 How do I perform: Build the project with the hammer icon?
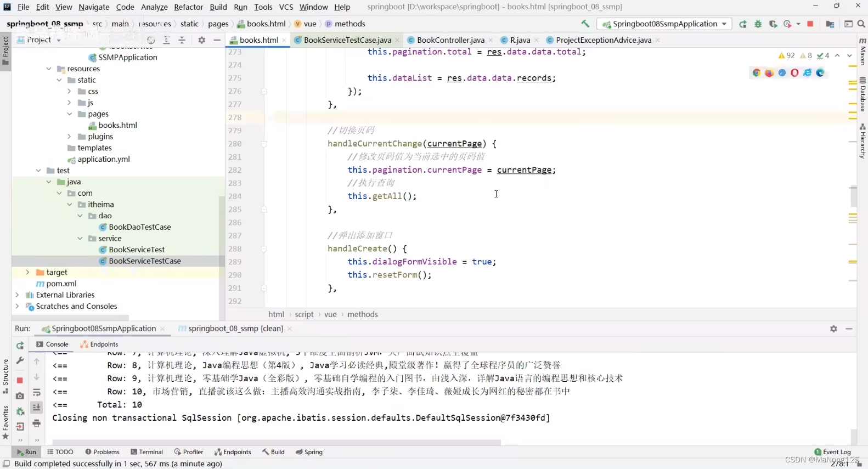(x=585, y=24)
